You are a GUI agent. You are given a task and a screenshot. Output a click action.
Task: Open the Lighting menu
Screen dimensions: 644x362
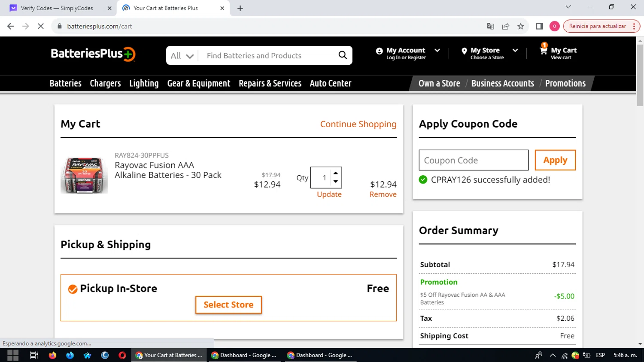[x=144, y=83]
